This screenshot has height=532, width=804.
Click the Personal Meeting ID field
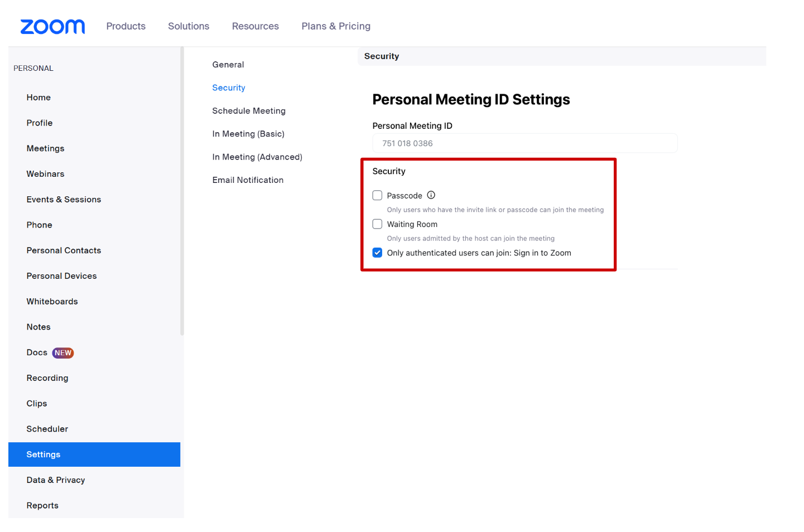pos(525,143)
